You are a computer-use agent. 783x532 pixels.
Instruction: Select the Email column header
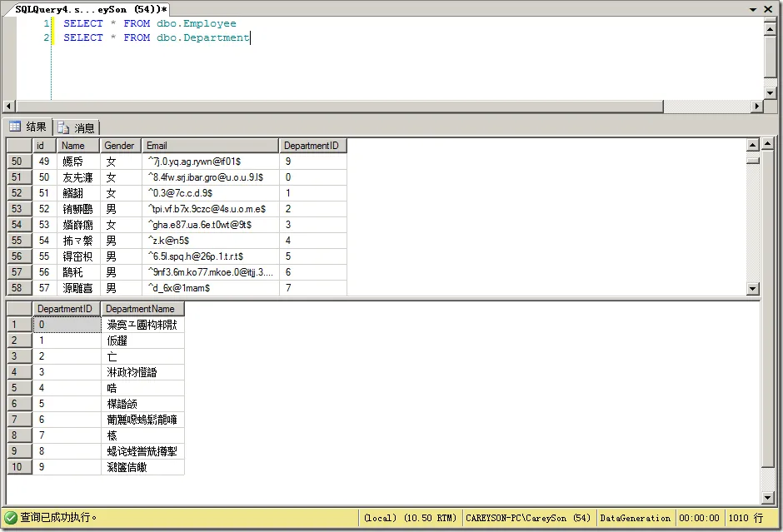click(x=210, y=146)
